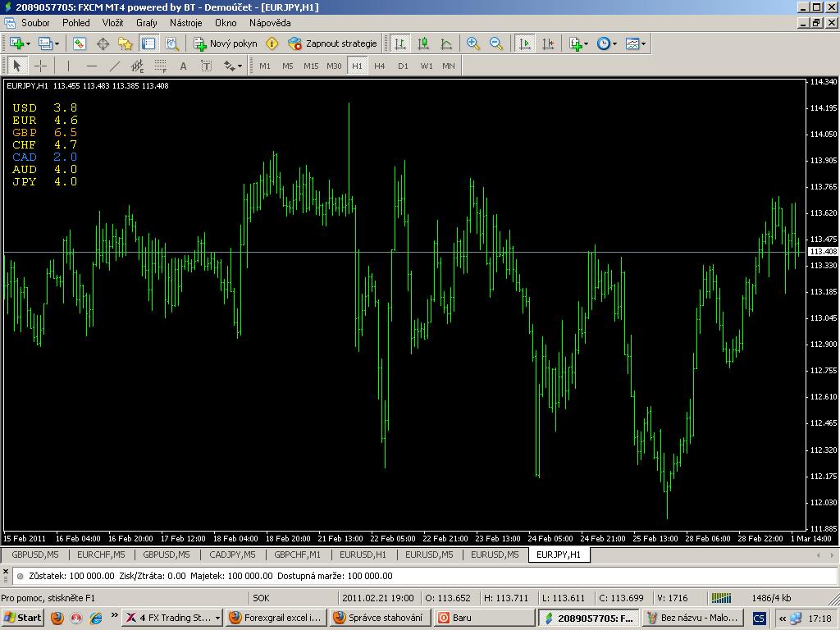Click the profiles icon
The image size is (840, 630).
45,43
